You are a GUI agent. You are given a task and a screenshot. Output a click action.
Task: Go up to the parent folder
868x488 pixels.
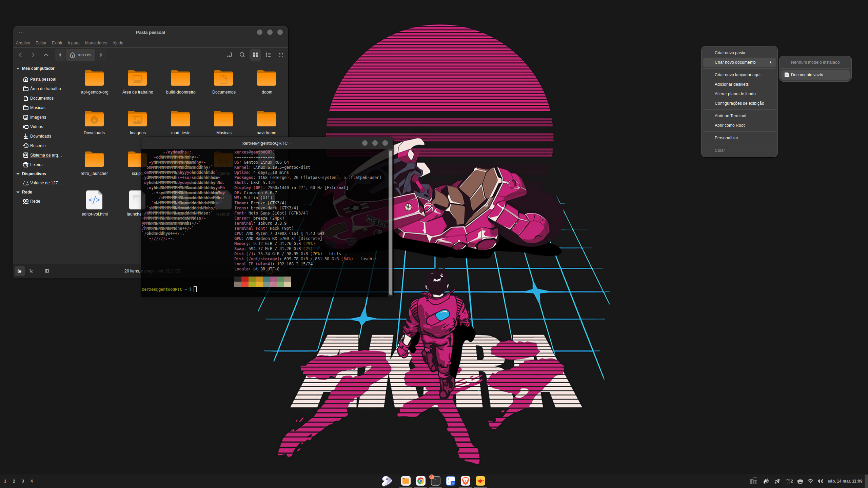pos(46,55)
